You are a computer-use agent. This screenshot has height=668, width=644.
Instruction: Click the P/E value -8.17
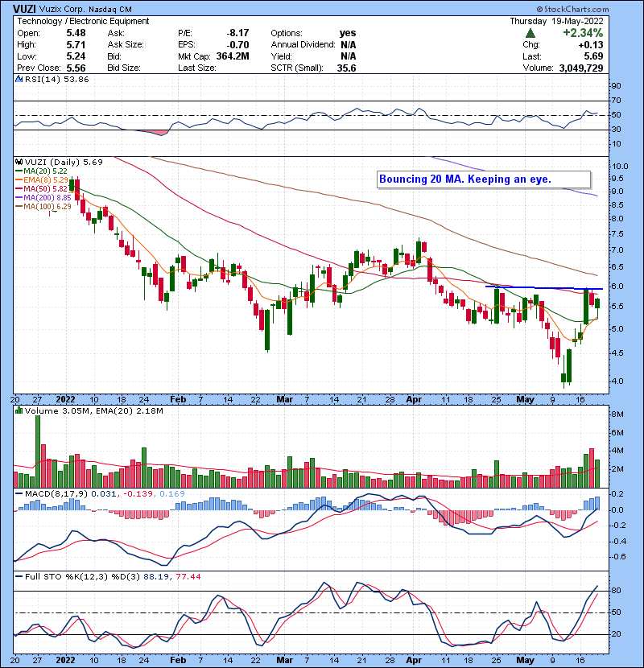(237, 33)
